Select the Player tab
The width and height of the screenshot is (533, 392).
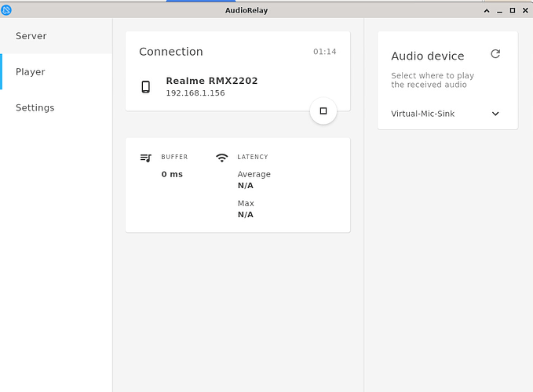tap(56, 71)
